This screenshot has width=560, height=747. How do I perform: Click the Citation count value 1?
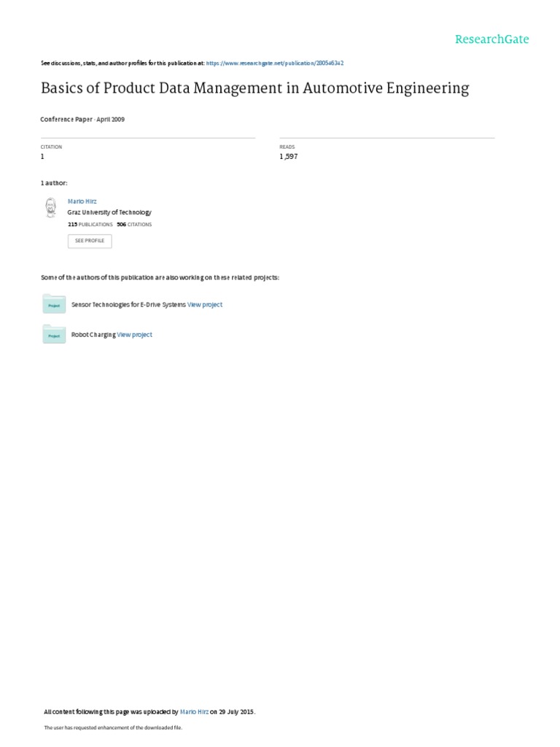[x=42, y=156]
